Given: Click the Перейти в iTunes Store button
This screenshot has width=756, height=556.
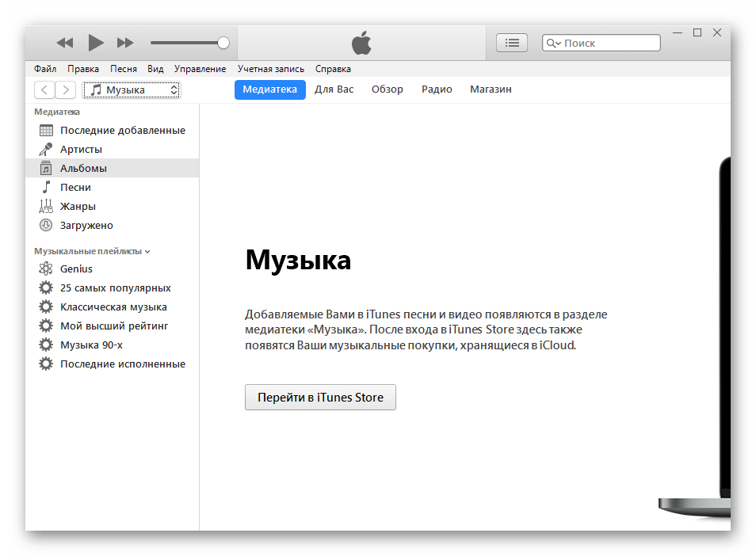Looking at the screenshot, I should tap(320, 398).
